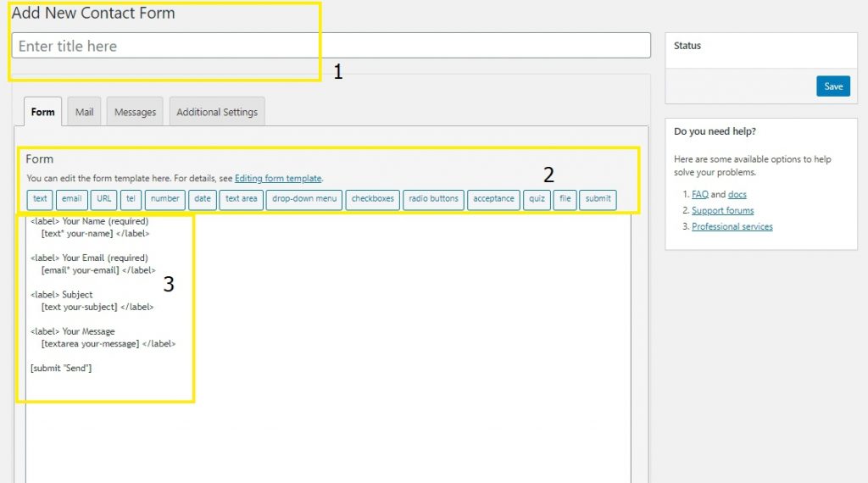Add a number field tag

[x=165, y=199]
